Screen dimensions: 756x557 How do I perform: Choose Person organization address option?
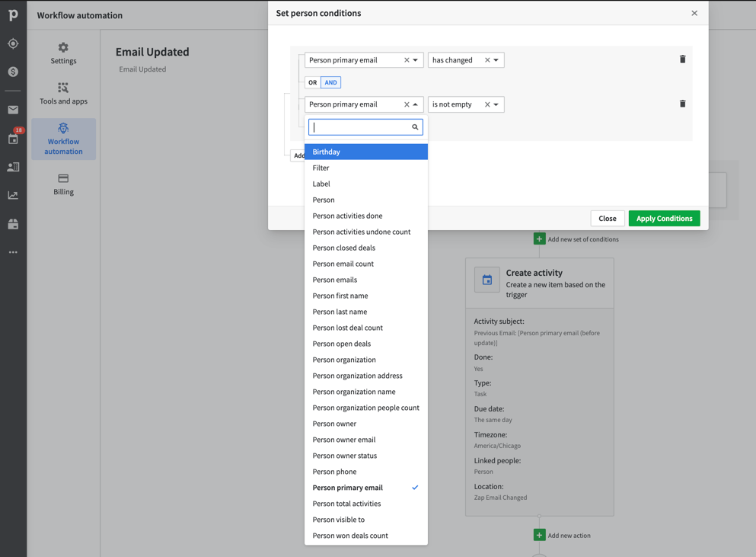tap(366, 375)
